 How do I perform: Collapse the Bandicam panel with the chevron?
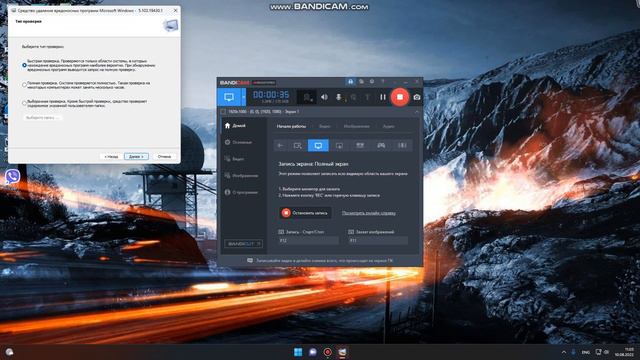(x=416, y=111)
